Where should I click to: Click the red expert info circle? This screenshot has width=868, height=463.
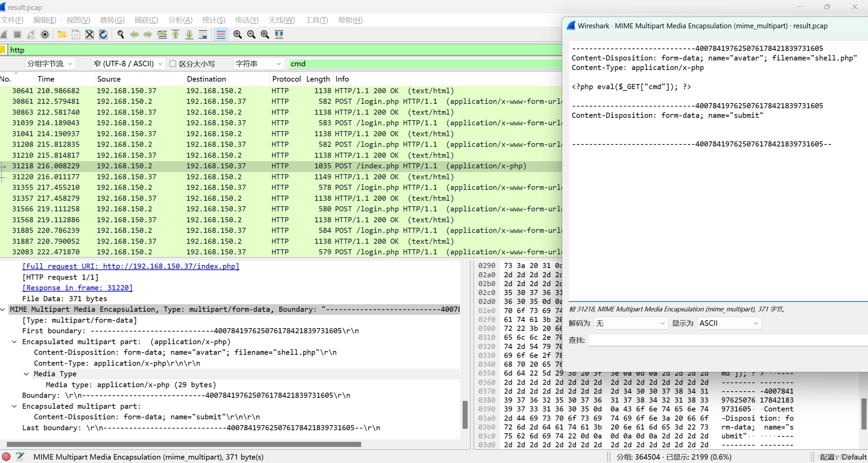pyautogui.click(x=6, y=457)
